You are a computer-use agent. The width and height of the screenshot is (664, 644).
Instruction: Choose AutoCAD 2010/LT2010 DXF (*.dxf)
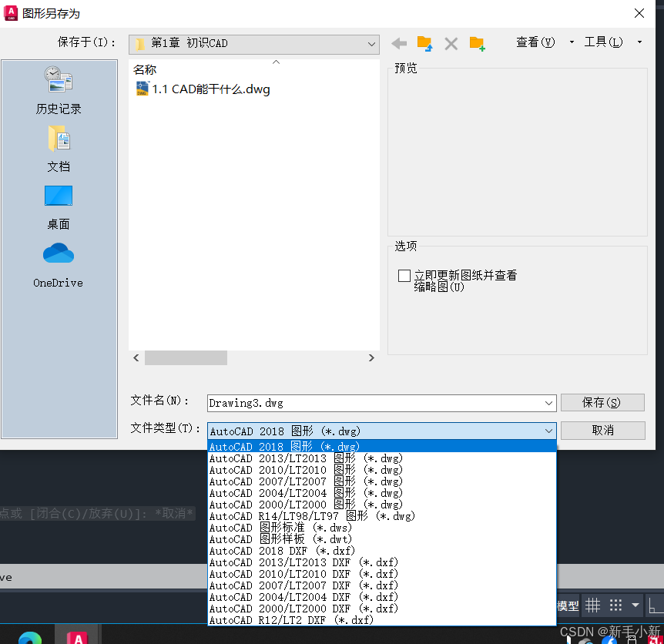tap(381, 574)
